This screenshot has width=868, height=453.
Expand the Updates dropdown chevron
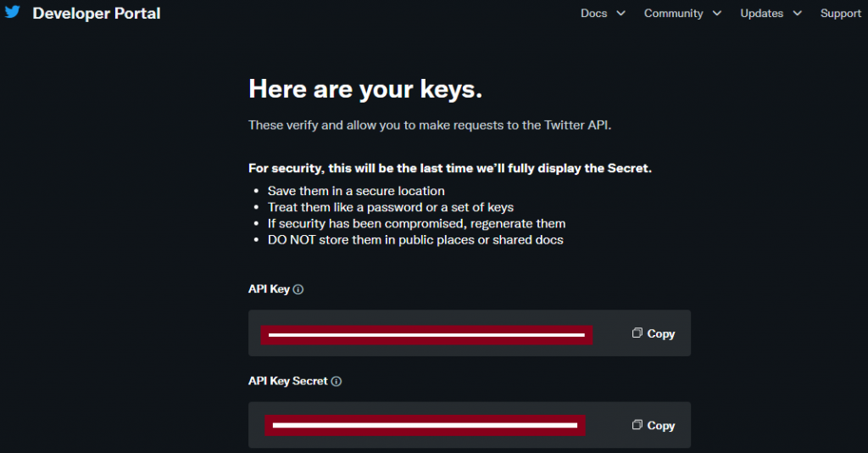797,14
